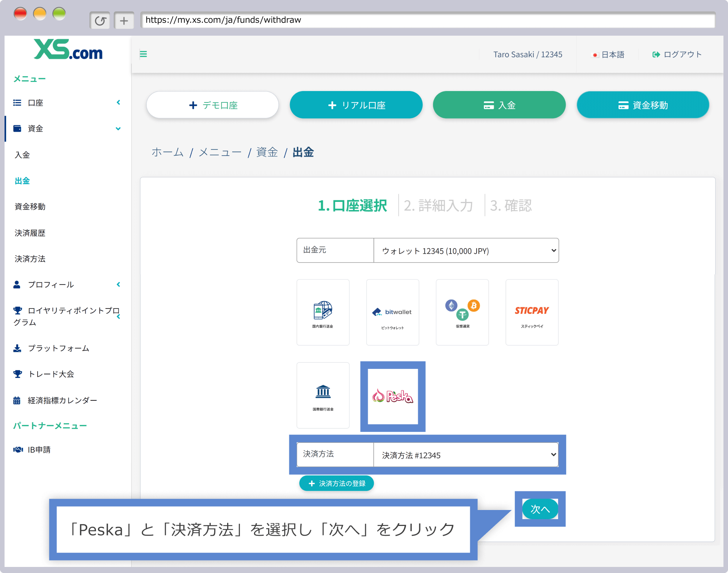
Task: Open 決済方法 in the sidebar
Action: point(30,259)
